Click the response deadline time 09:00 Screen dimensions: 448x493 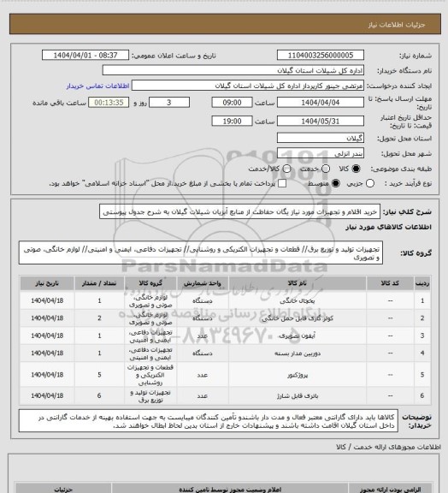(x=232, y=103)
